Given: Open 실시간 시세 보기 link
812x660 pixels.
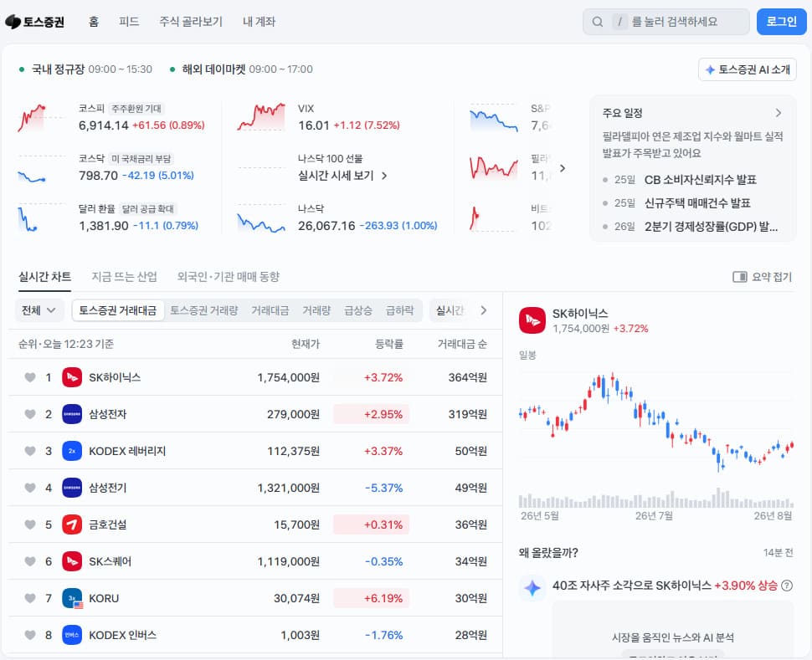Looking at the screenshot, I should tap(342, 176).
